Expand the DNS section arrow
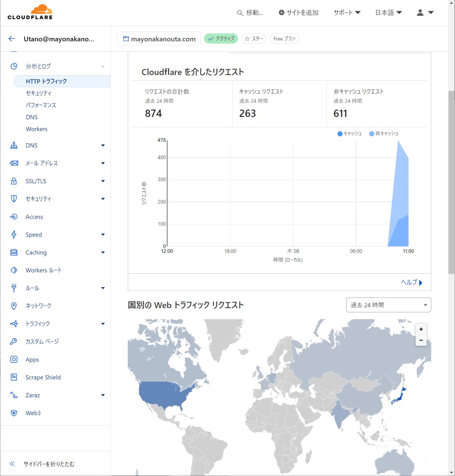The width and height of the screenshot is (455, 476). tap(103, 146)
